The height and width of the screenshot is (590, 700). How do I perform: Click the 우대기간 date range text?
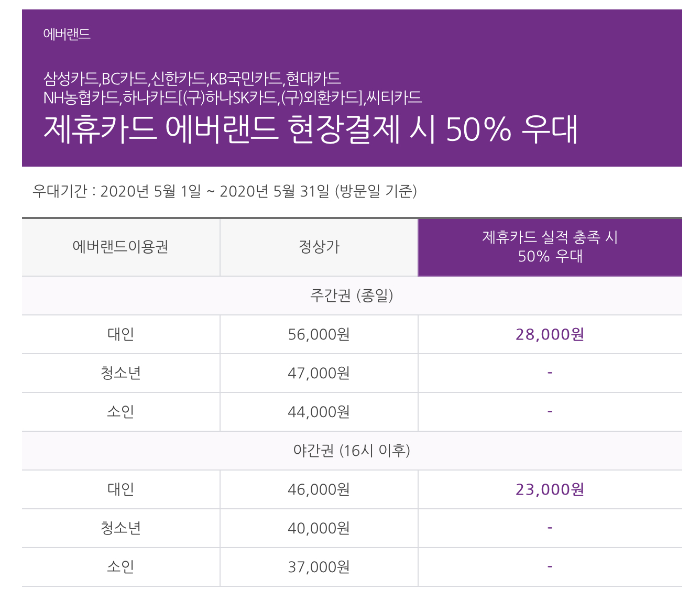(x=225, y=191)
